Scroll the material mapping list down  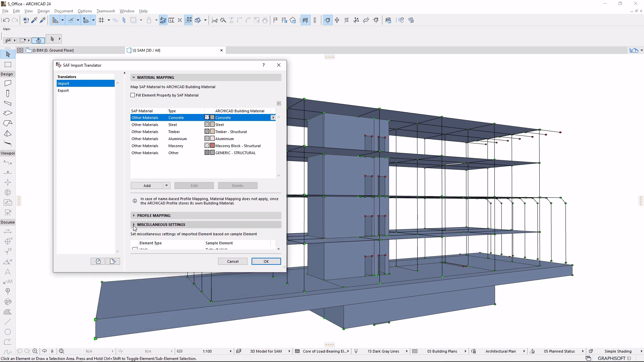coord(278,175)
